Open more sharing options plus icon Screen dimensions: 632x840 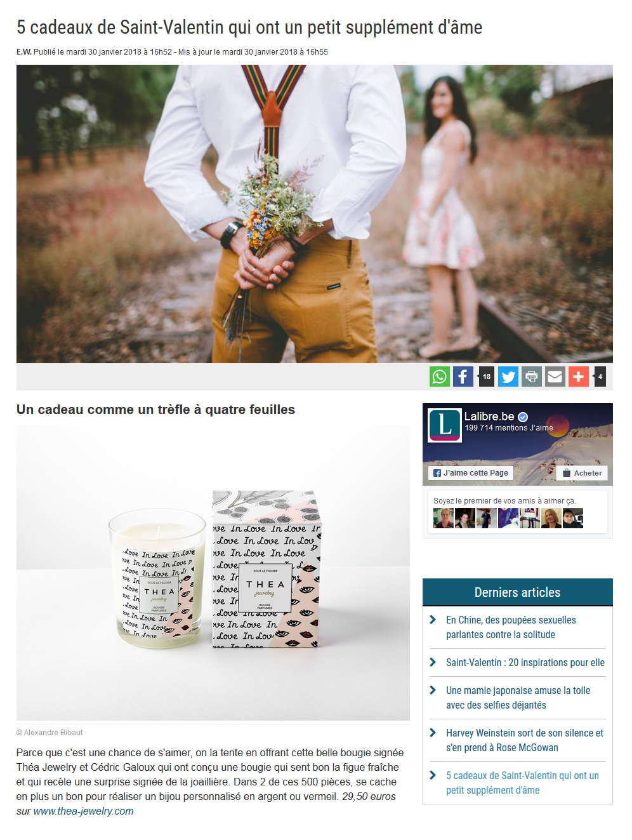(579, 377)
